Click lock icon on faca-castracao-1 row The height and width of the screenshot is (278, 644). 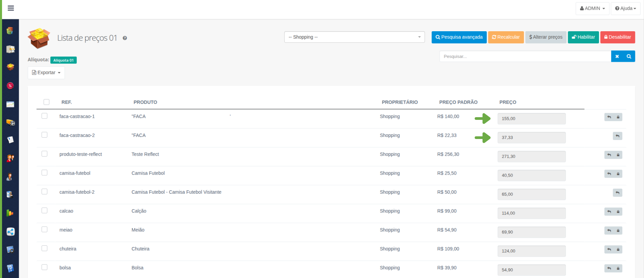tap(618, 117)
